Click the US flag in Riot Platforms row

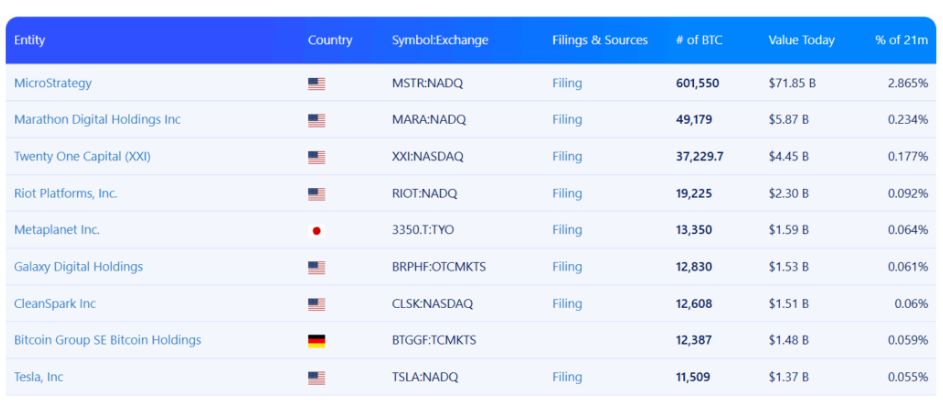[316, 194]
